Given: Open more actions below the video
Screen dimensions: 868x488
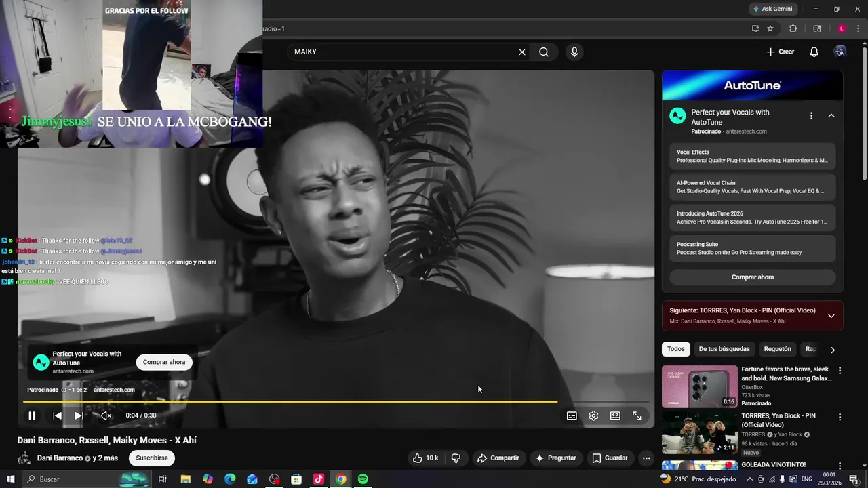Looking at the screenshot, I should (x=646, y=458).
